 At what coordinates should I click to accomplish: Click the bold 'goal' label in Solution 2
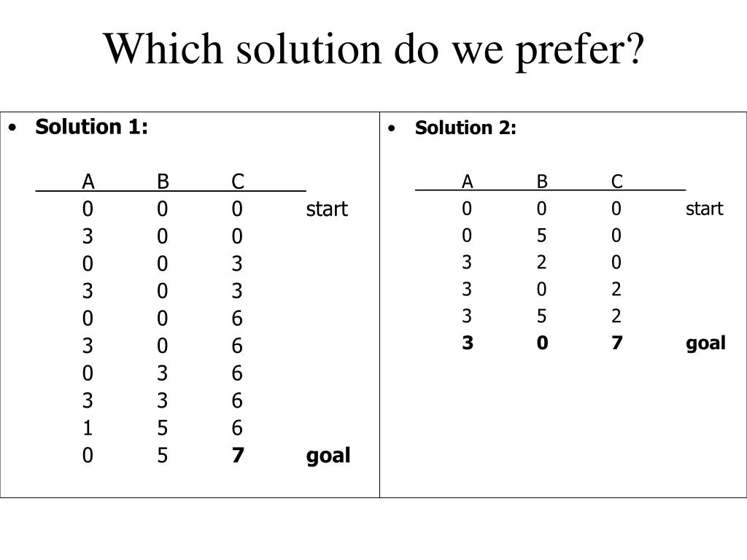click(x=705, y=343)
